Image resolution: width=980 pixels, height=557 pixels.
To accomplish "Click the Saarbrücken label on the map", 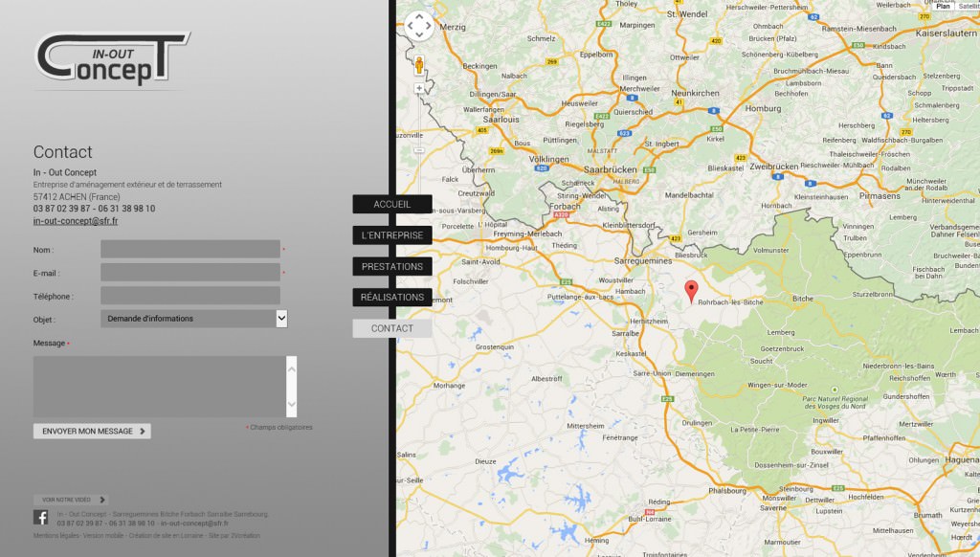I will tap(610, 170).
